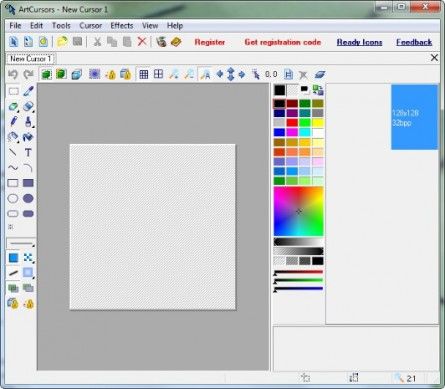
Task: Open the Effects menu
Action: point(122,26)
